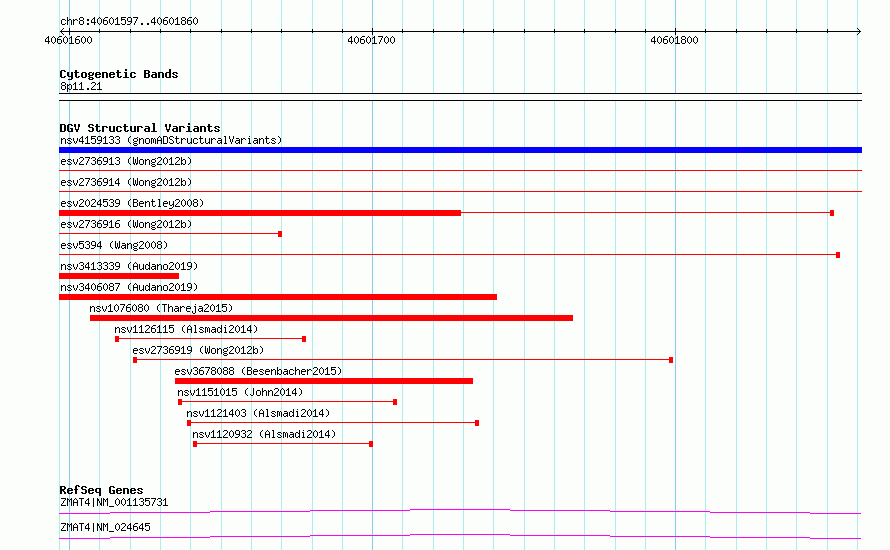Click the red bar under esv3678088
This screenshot has height=550, width=890.
pyautogui.click(x=324, y=381)
